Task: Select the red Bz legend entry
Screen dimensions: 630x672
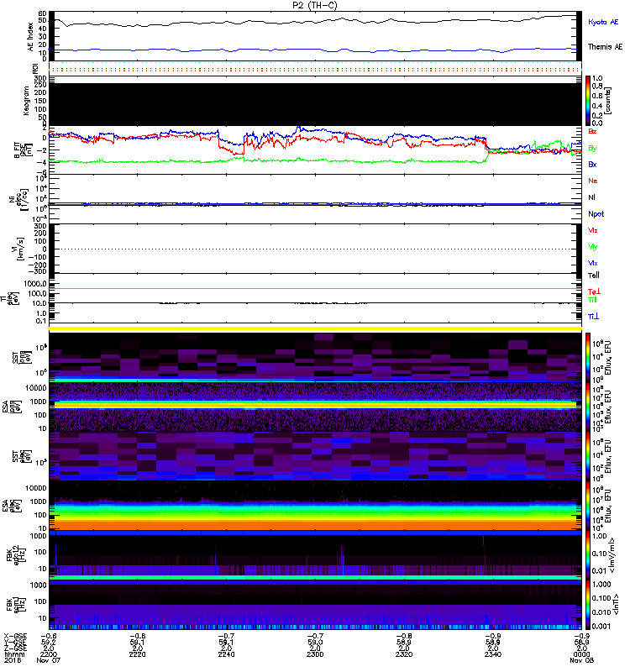Action: click(x=593, y=132)
